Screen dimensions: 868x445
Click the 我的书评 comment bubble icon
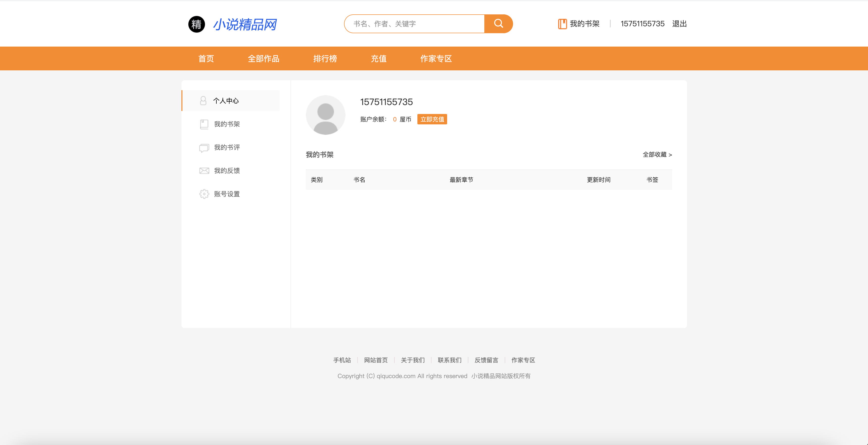tap(204, 148)
